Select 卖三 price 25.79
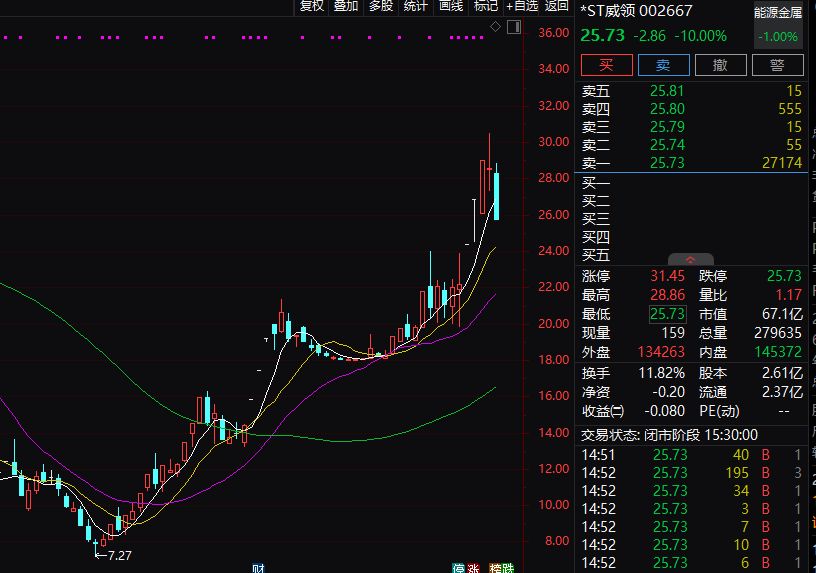The height and width of the screenshot is (573, 816). [x=667, y=127]
